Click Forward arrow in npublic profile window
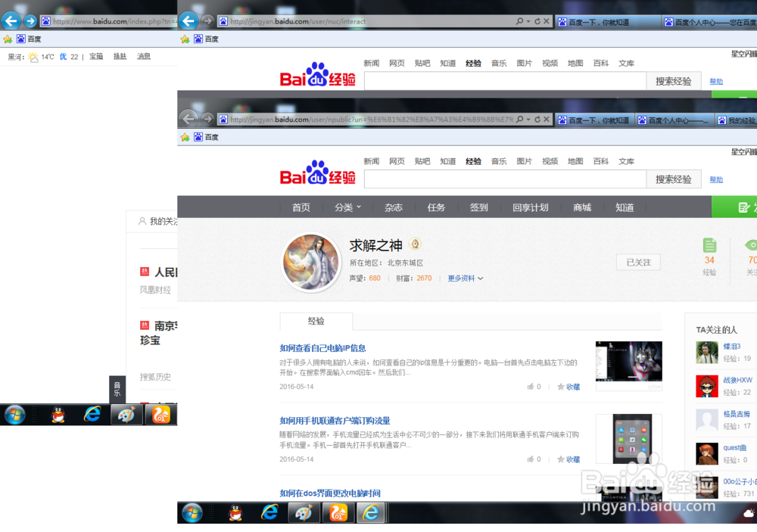Viewport: 757px width, 532px height. click(207, 119)
